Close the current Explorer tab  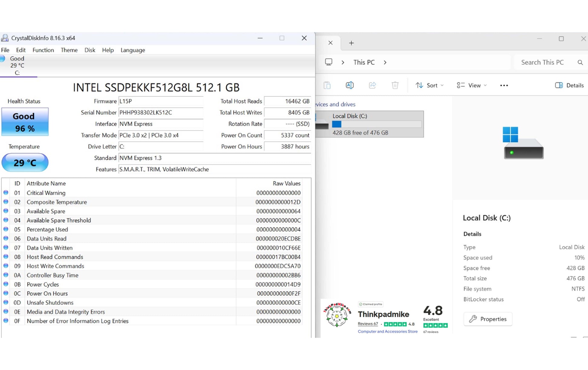[330, 43]
